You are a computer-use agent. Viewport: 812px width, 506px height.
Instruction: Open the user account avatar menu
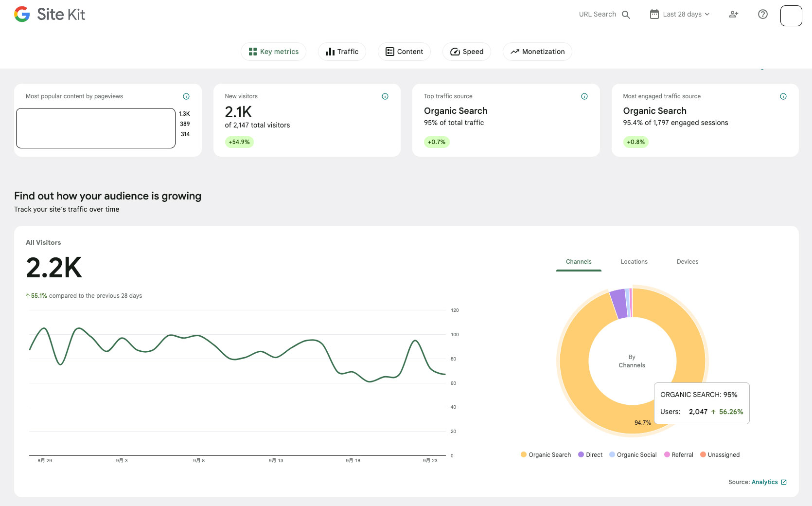coord(791,16)
